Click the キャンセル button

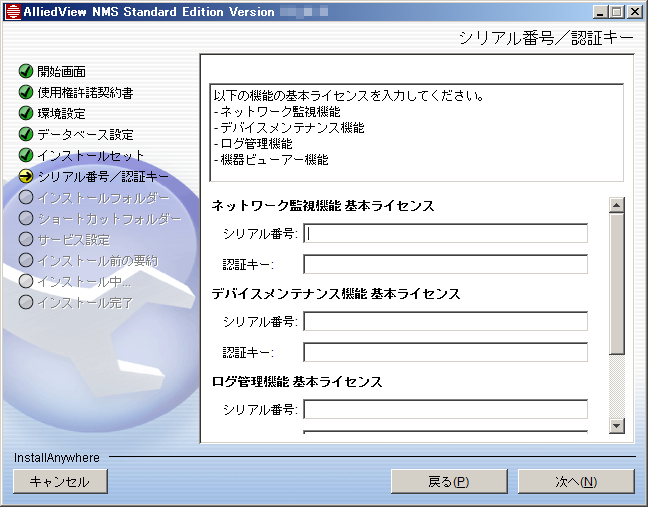[60, 481]
